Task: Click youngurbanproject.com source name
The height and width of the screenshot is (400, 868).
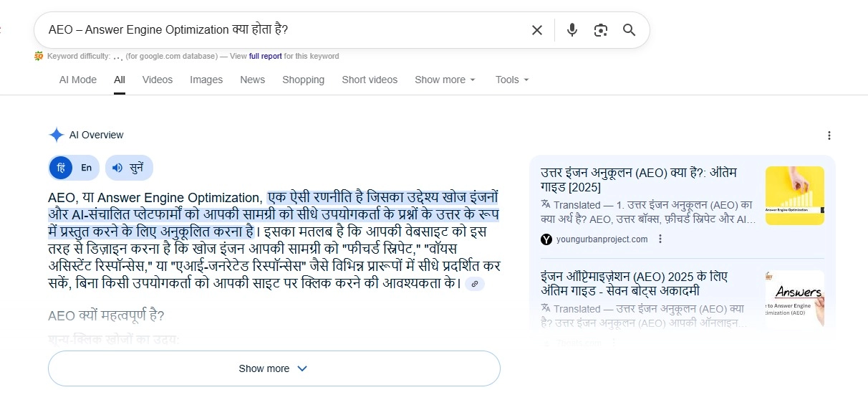Action: click(602, 239)
